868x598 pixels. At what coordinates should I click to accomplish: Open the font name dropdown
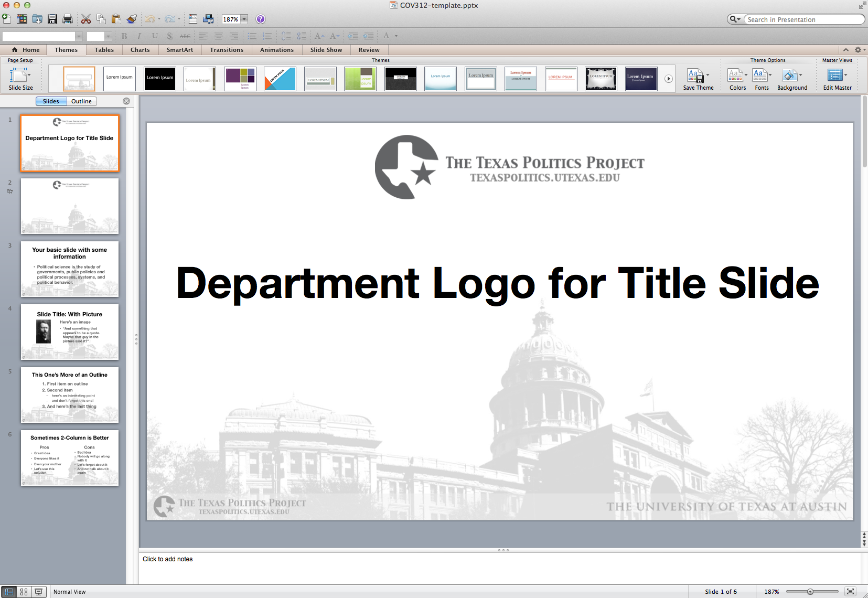tap(79, 36)
